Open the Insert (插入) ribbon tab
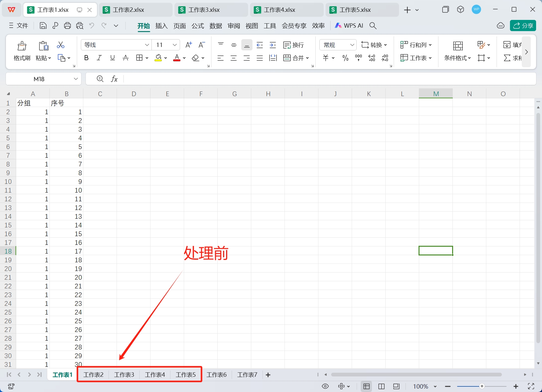The image size is (542, 392). (162, 26)
